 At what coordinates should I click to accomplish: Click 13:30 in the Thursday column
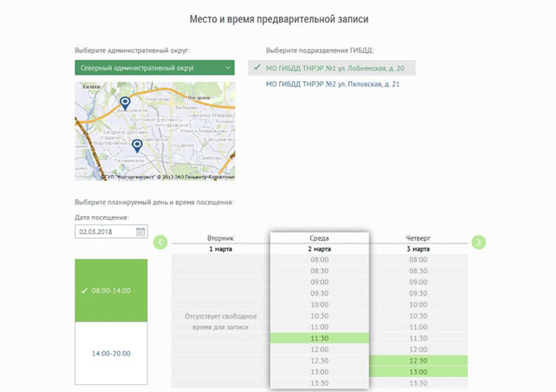(419, 383)
